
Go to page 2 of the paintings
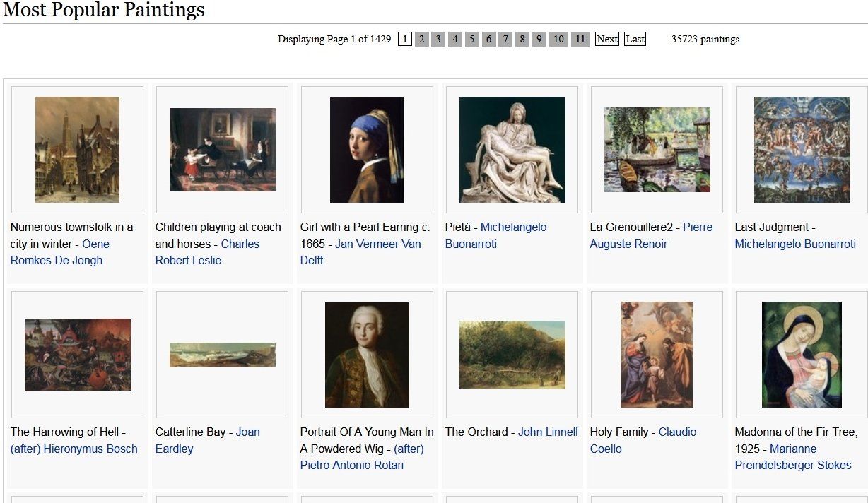pos(421,39)
